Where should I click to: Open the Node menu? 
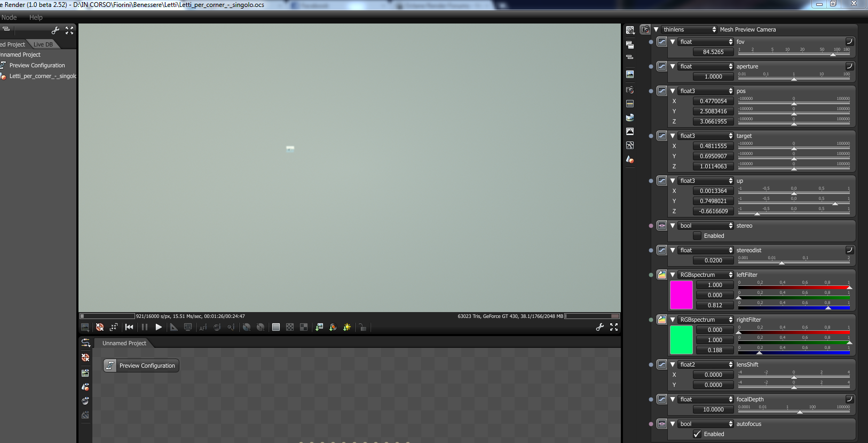pos(9,18)
